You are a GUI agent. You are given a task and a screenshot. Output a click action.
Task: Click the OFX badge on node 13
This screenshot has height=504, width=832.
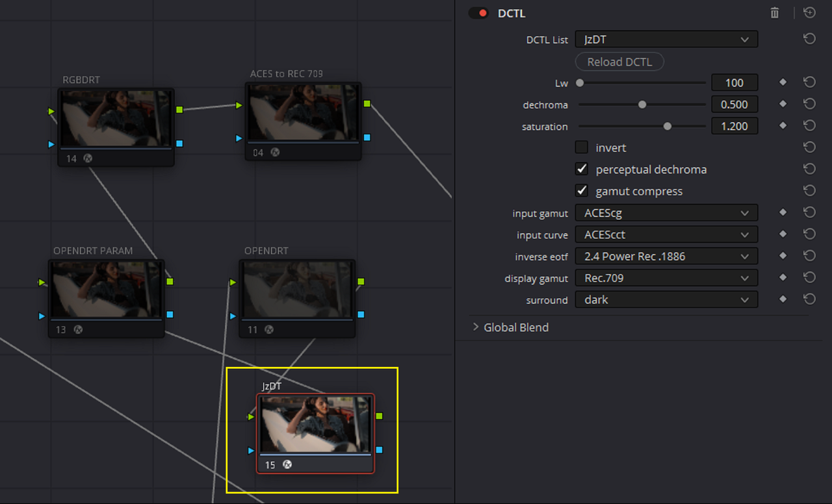[x=77, y=329]
